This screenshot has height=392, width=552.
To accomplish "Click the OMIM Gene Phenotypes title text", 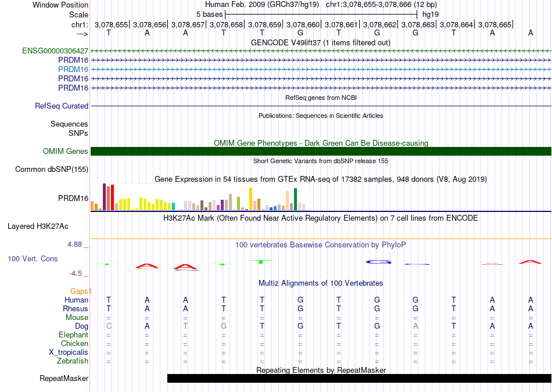I will coord(321,143).
